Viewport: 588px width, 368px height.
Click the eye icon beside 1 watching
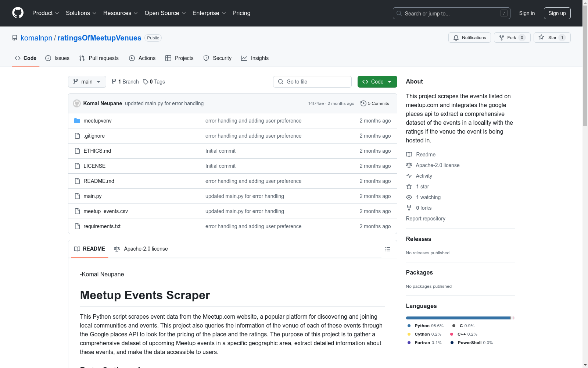(409, 197)
